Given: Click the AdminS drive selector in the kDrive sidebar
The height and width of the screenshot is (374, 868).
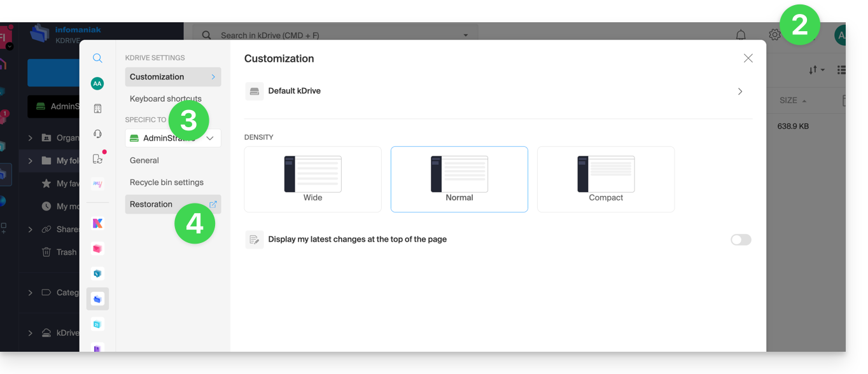Looking at the screenshot, I should pyautogui.click(x=54, y=106).
